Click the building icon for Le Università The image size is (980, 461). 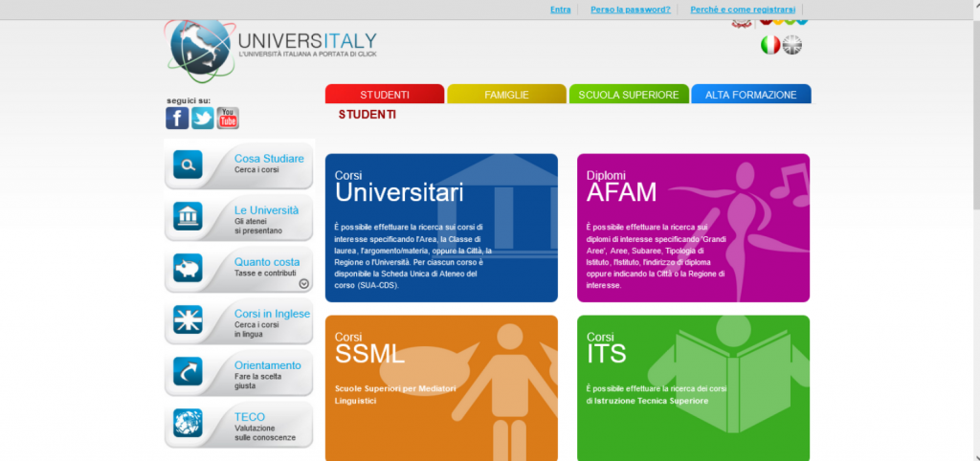[188, 216]
